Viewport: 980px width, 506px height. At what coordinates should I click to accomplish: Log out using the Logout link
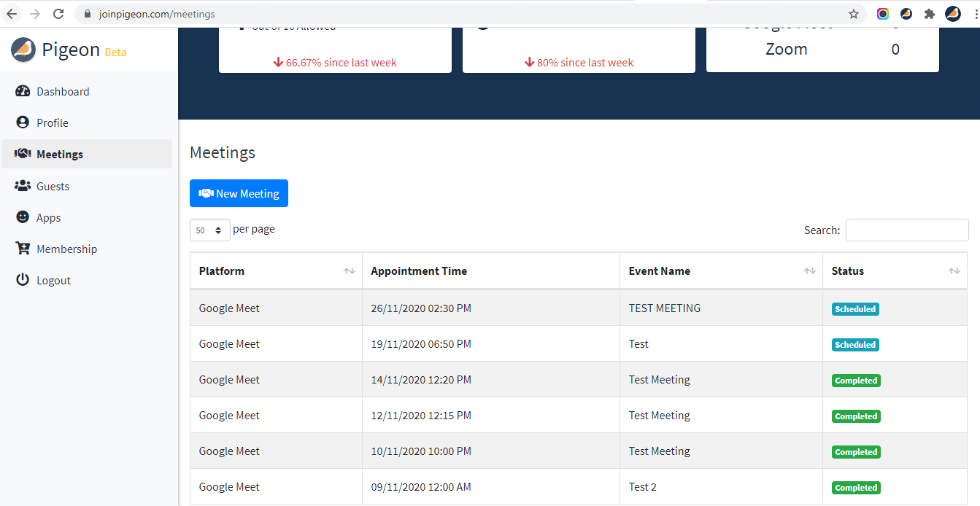53,281
